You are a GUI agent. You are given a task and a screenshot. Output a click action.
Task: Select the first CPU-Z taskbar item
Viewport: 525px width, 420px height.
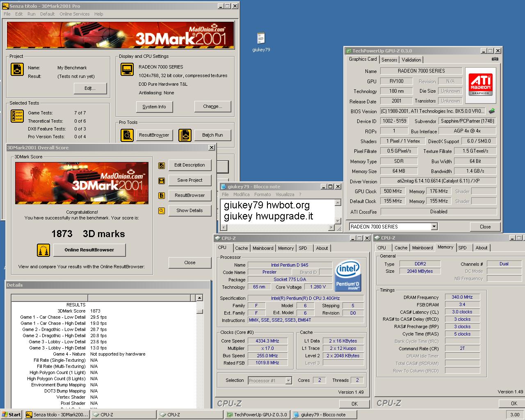pos(123,415)
